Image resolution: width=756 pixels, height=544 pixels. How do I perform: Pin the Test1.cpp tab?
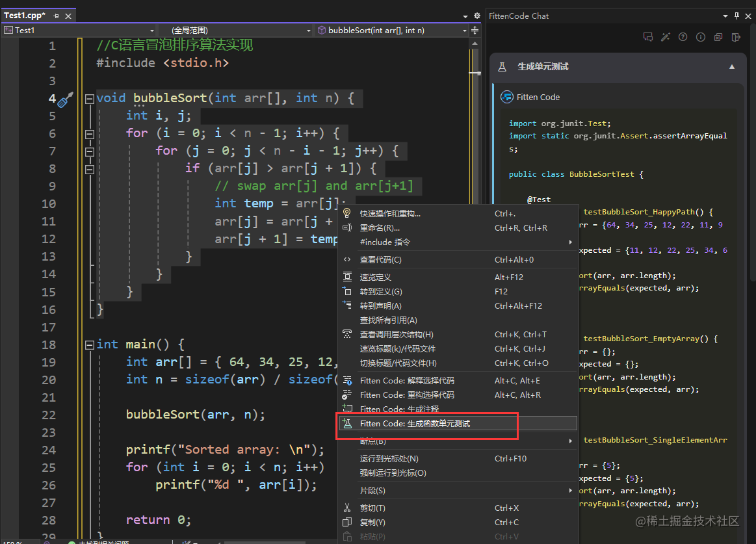coord(57,16)
